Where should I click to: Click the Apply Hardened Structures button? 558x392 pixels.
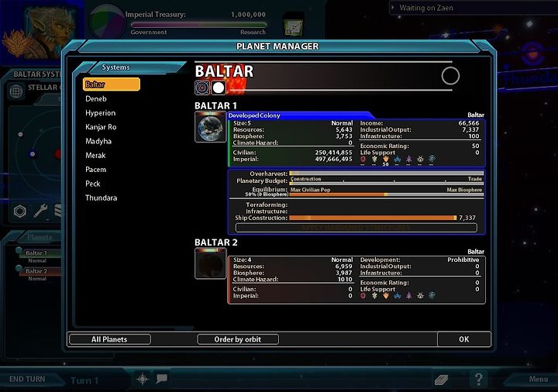pos(356,228)
